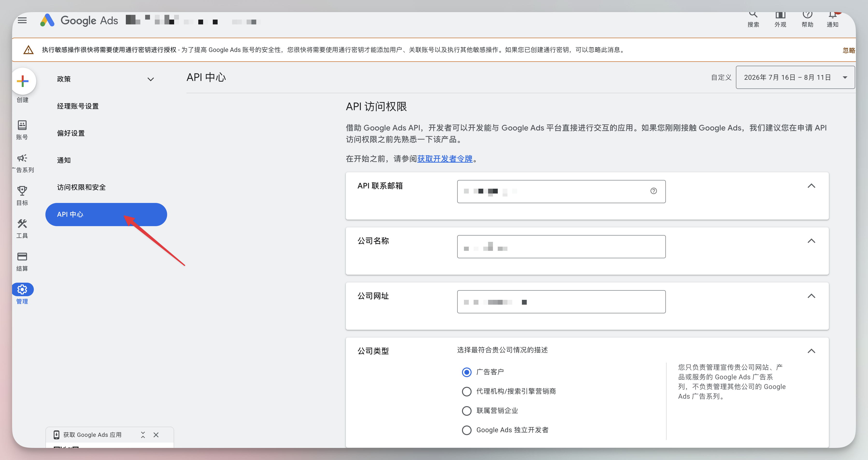Select Google Ads 独立开发者 radio option
868x460 pixels.
click(467, 430)
